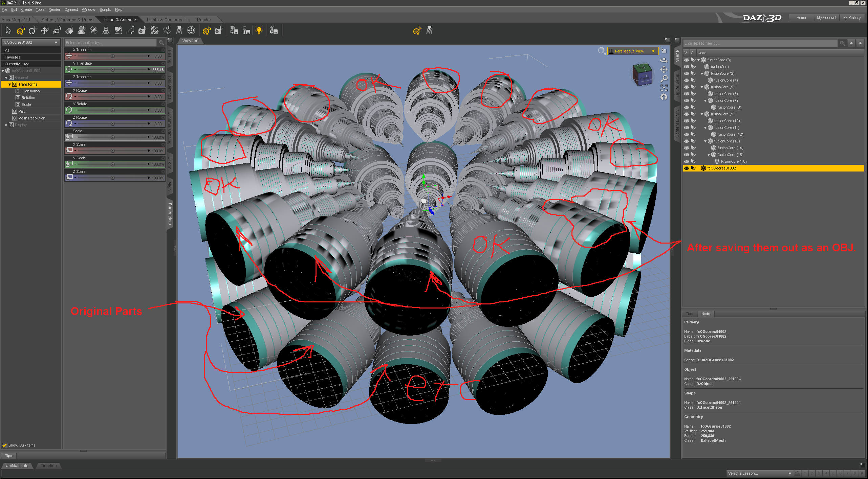This screenshot has height=479, width=868.
Task: Select the Node Selection arrow tool
Action: (8, 31)
